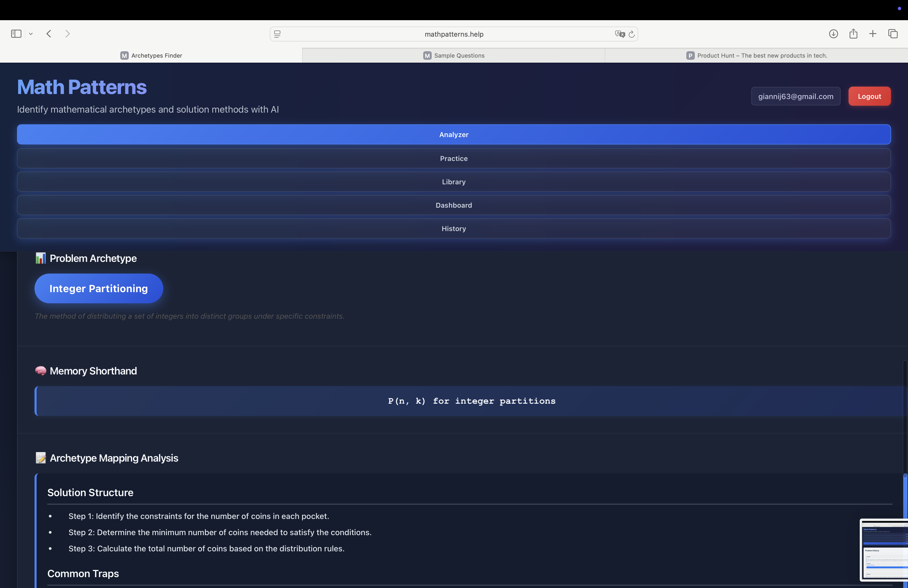Open a new tab with plus icon
Viewport: 908px width, 588px height.
click(x=873, y=33)
